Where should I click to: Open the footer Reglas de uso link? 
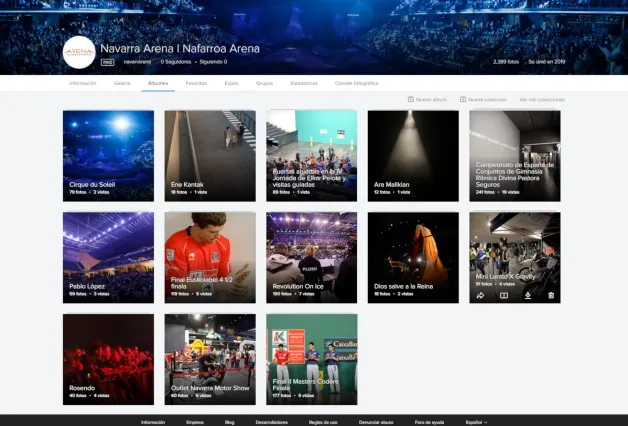(323, 422)
